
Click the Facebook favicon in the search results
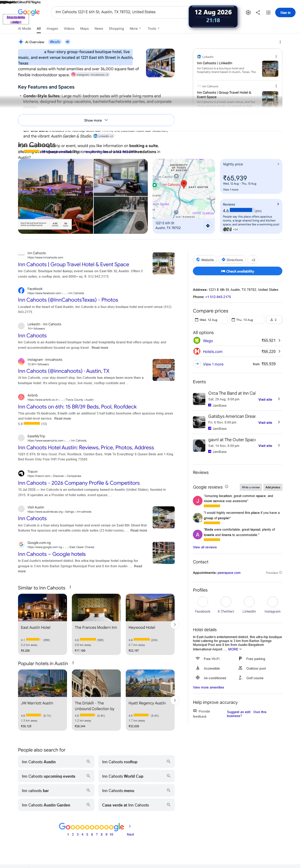[21, 290]
